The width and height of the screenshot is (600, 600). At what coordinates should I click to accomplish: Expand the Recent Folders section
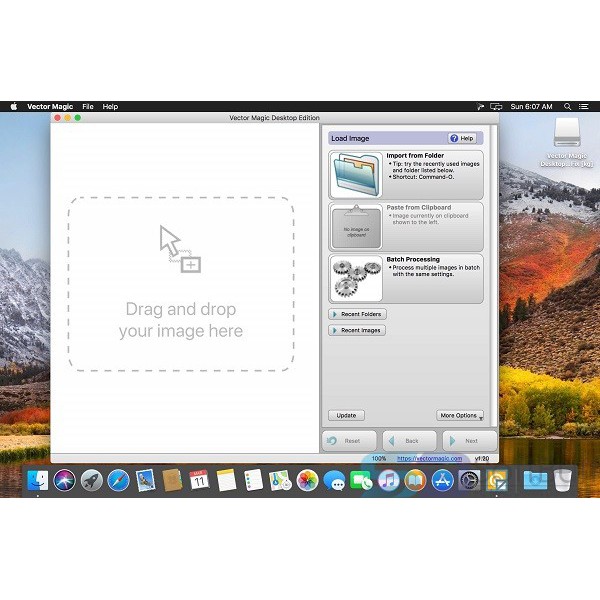(357, 314)
